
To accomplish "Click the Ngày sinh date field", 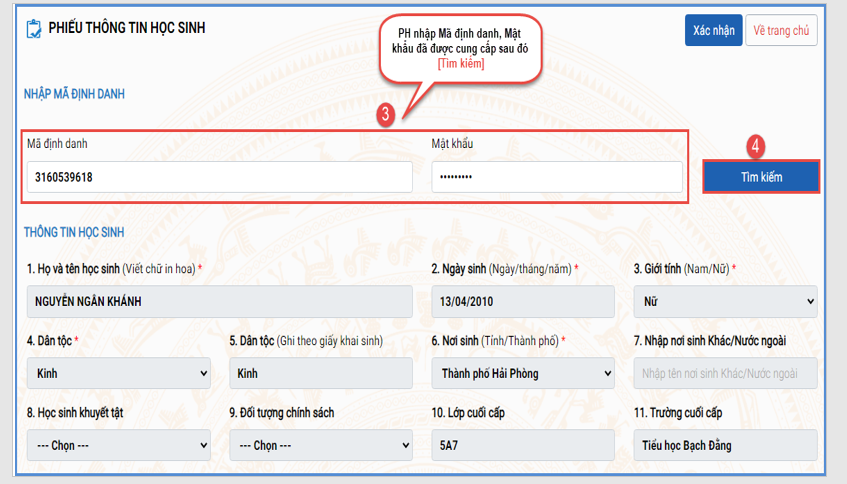I will coord(523,301).
